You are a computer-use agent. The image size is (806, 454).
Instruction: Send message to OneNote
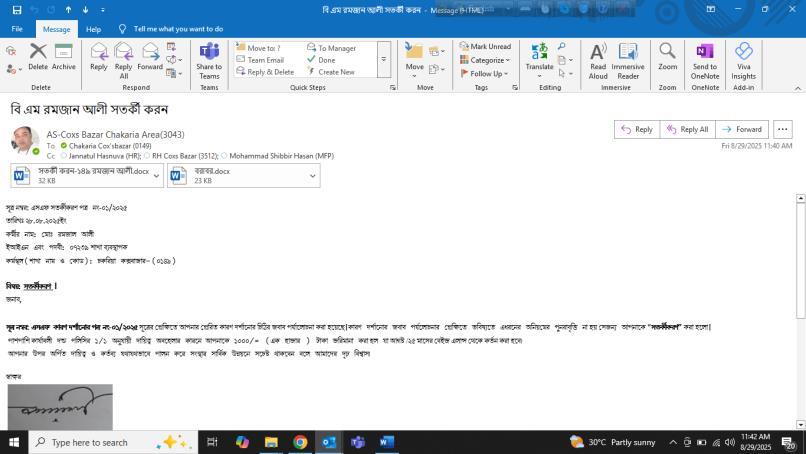point(704,58)
